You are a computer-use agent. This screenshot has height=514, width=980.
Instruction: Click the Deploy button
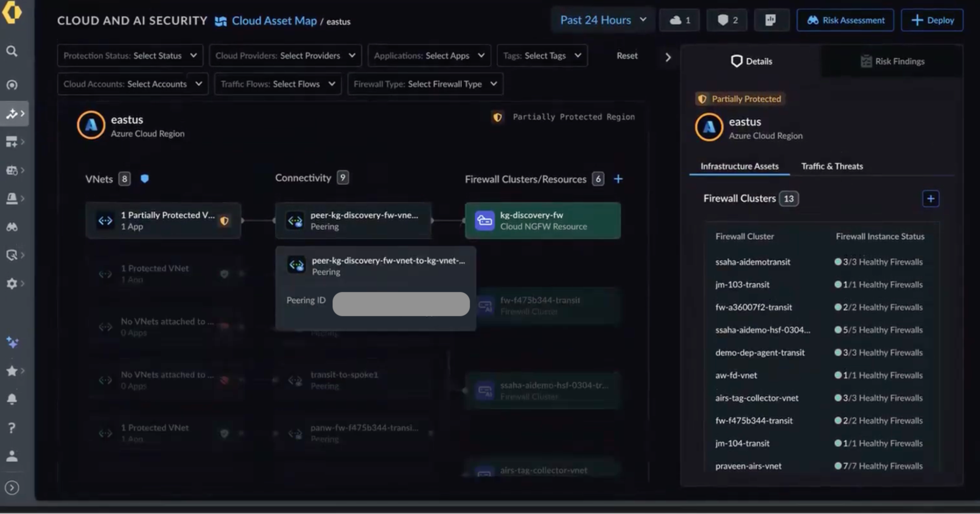932,20
